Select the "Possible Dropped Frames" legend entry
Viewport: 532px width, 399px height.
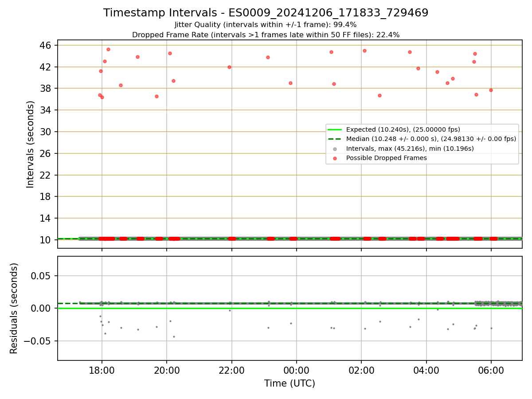[386, 158]
